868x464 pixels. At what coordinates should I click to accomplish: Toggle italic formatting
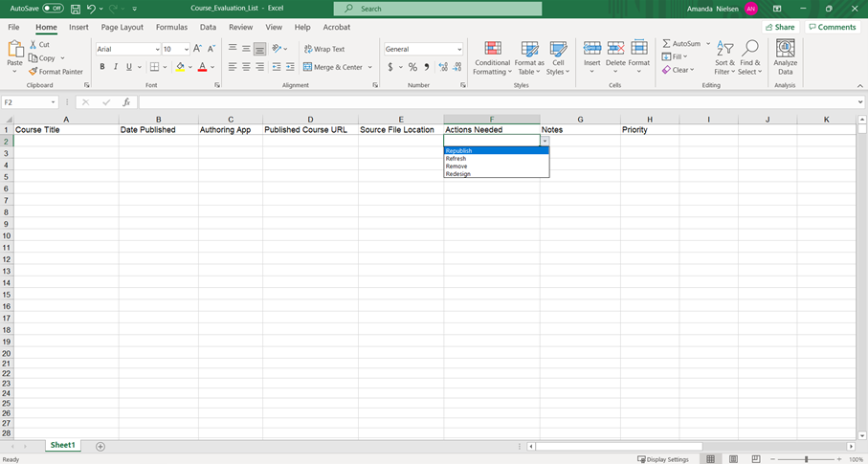click(x=116, y=67)
